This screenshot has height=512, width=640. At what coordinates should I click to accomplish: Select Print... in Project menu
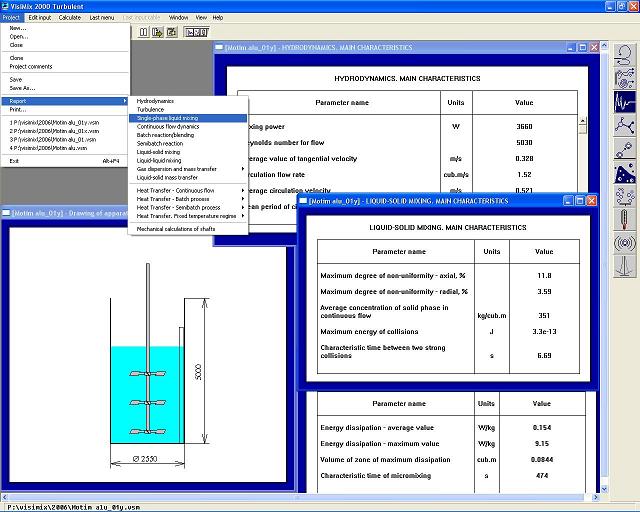(x=65, y=109)
